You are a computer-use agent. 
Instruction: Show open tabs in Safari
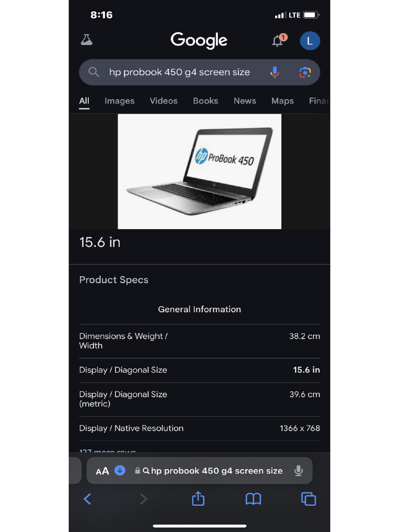coord(309,499)
